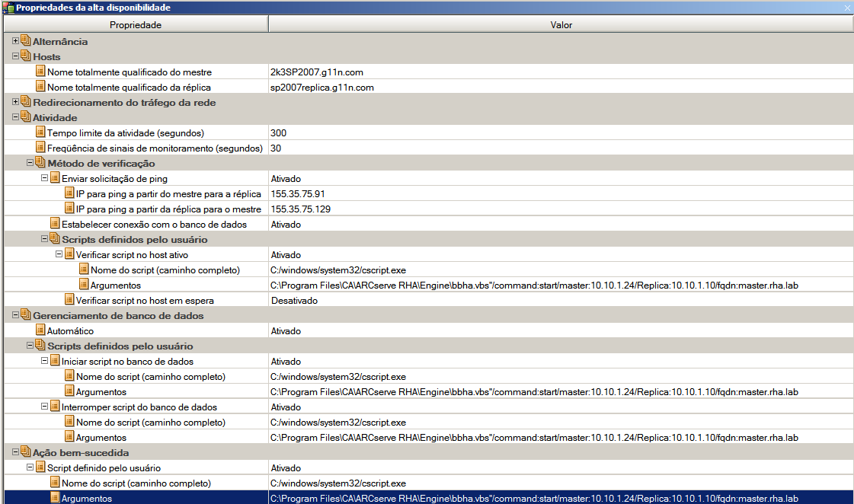
Task: Select Scripts definidos pelo usuário under Método de verificação
Action: [135, 240]
